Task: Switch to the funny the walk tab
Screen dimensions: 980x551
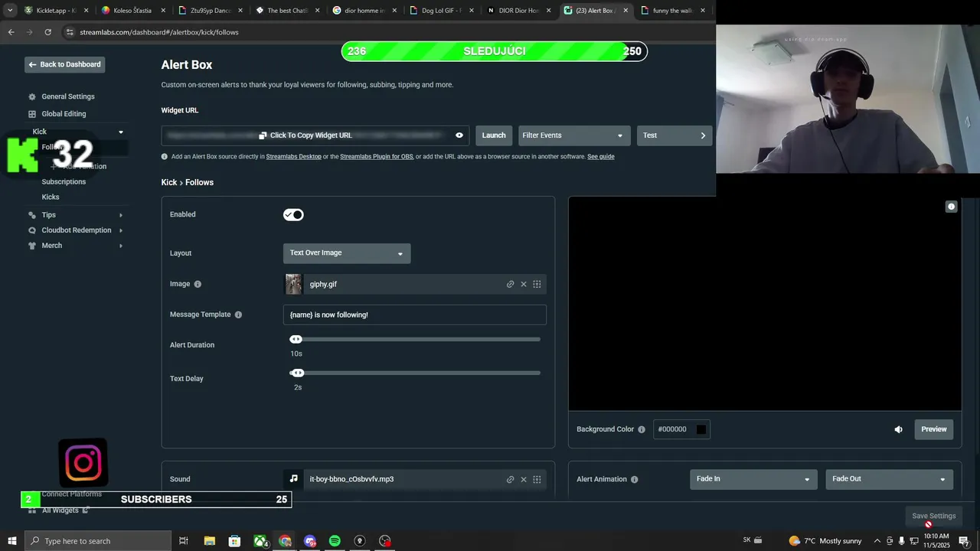Action: pyautogui.click(x=672, y=11)
